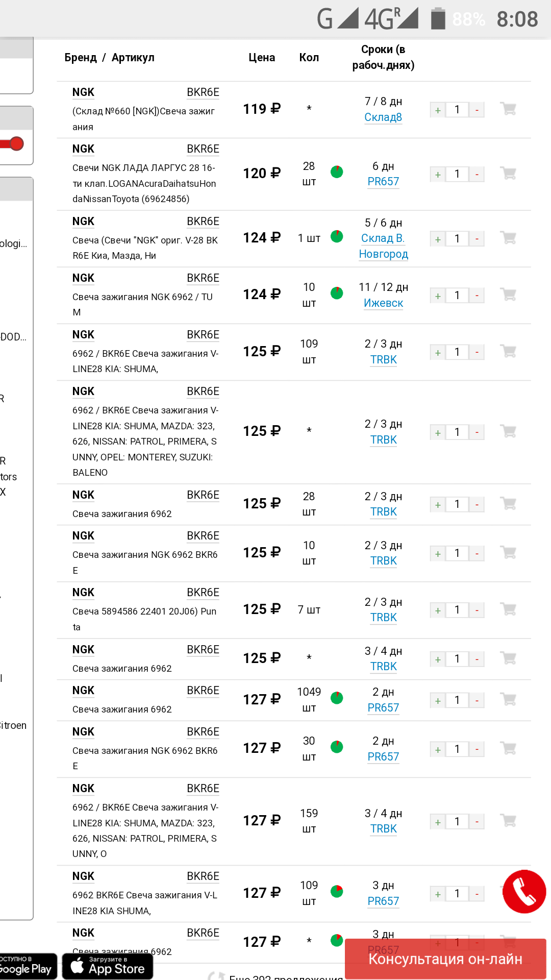551x980 pixels.
Task: Open the Склад8 supplier link
Action: [383, 117]
